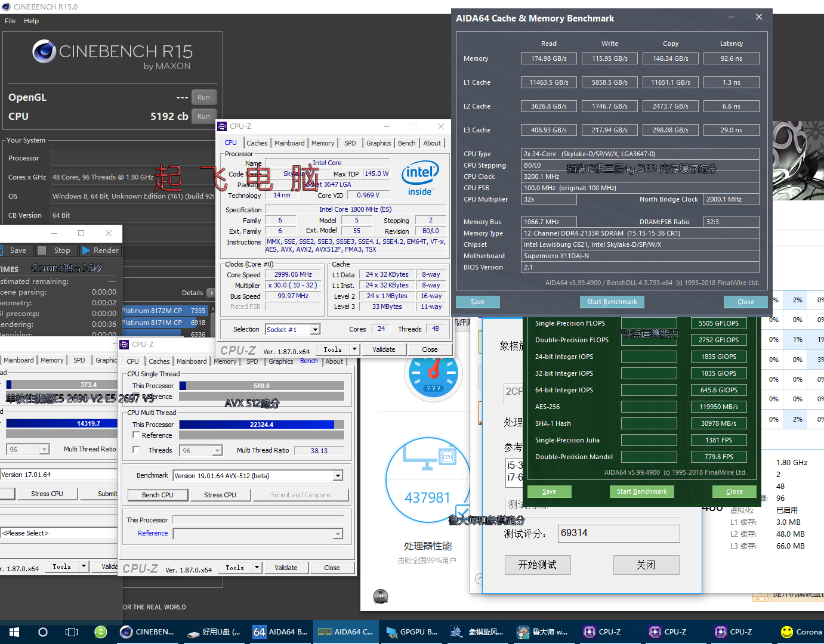Click the 569.6 single thread score bar
Screen dimensions: 824x644
(x=261, y=386)
